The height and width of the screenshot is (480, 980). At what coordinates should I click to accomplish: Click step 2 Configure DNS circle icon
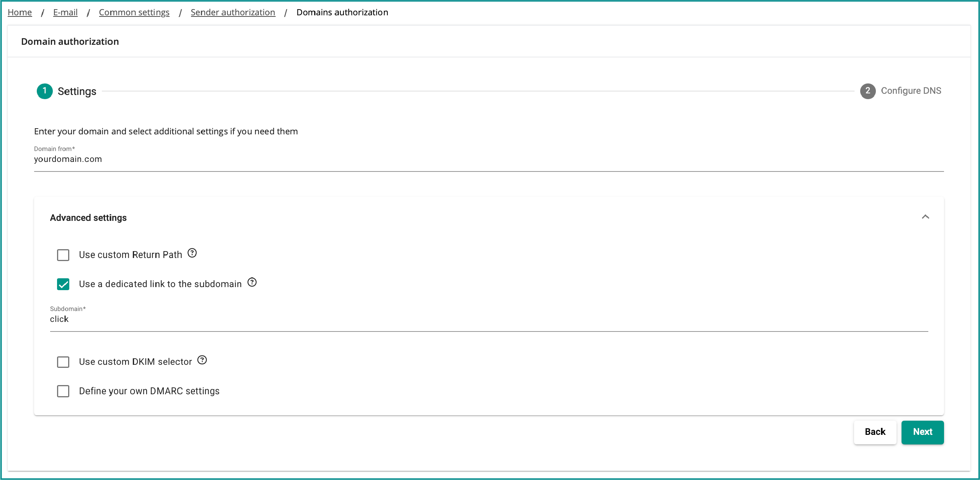[868, 91]
